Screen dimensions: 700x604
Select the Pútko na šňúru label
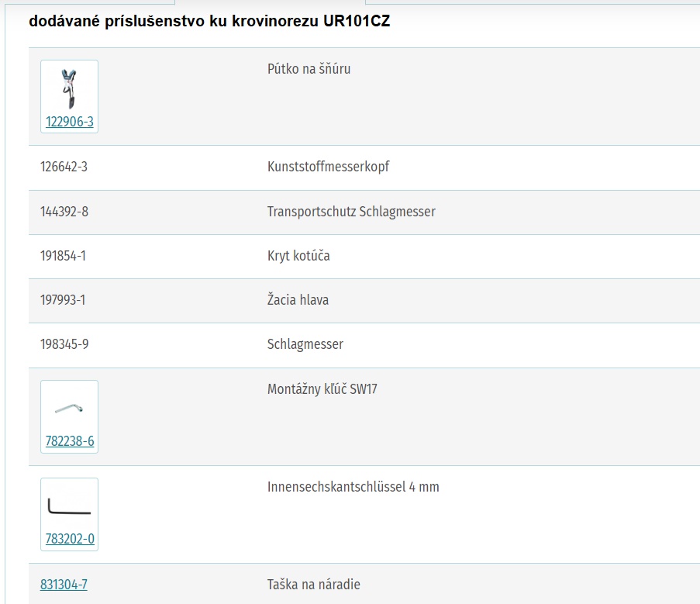click(x=309, y=69)
